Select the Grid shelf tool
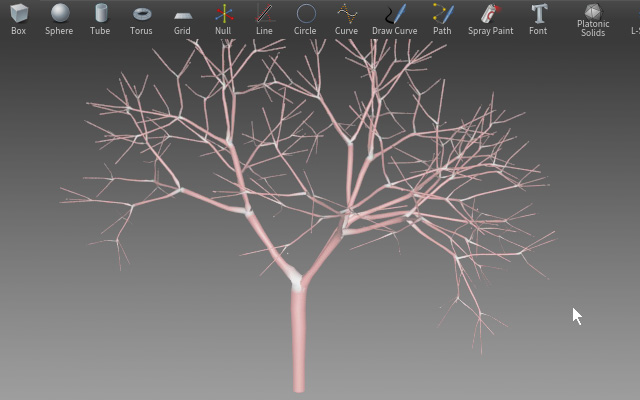This screenshot has width=640, height=400. pyautogui.click(x=182, y=19)
